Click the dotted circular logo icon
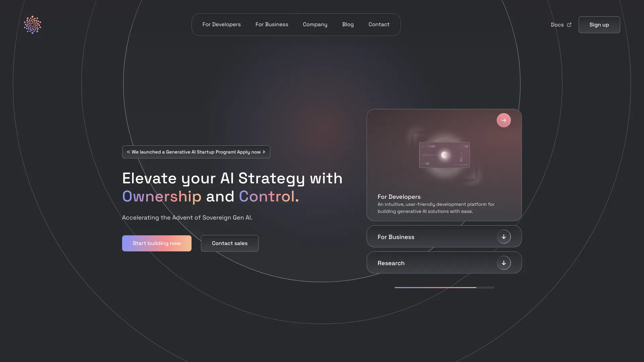 33,24
